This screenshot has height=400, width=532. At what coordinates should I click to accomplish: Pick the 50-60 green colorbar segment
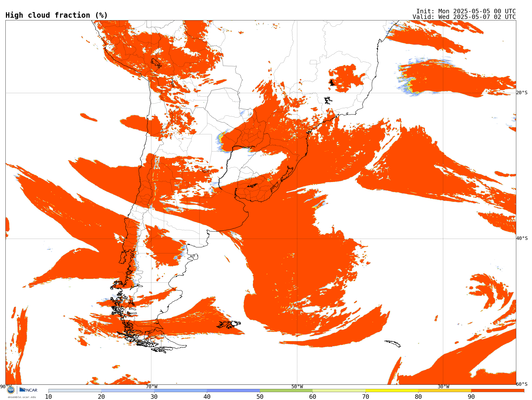286,391
